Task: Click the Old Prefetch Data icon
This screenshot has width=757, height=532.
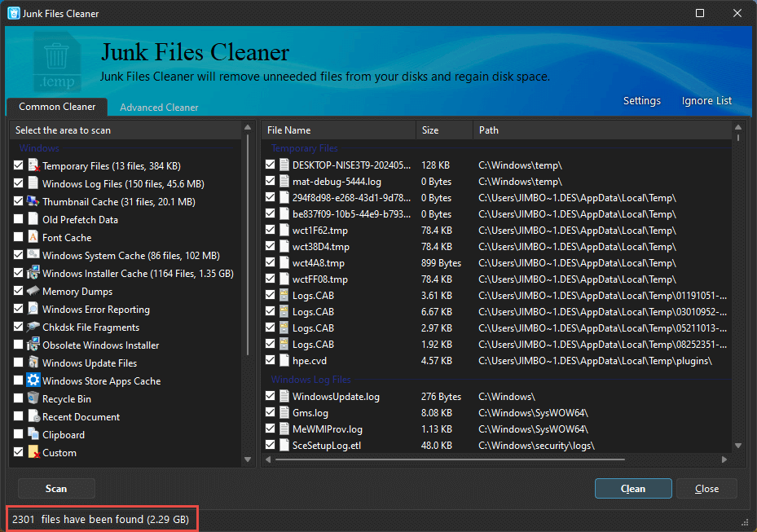Action: click(33, 219)
